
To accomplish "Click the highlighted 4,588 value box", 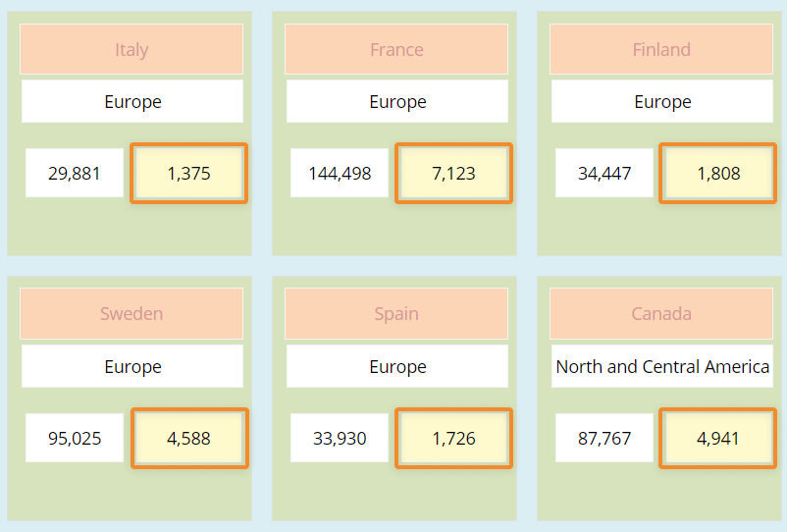I will (x=188, y=439).
